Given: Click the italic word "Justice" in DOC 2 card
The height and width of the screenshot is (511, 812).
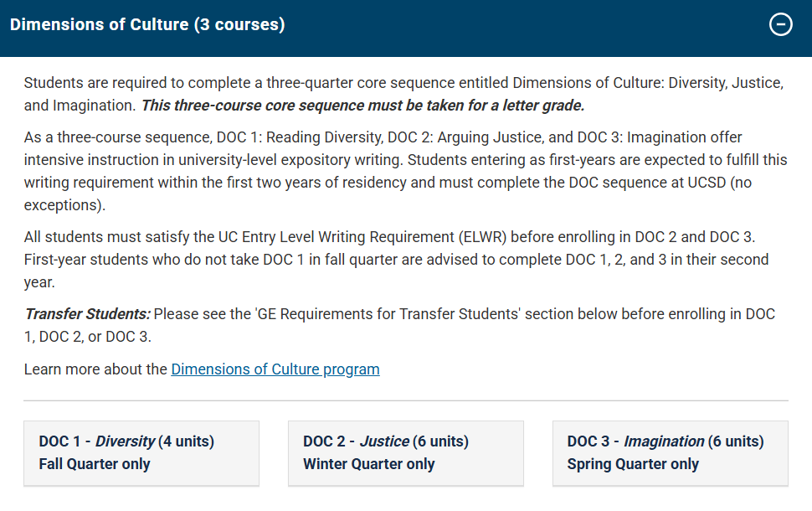Looking at the screenshot, I should pos(385,441).
